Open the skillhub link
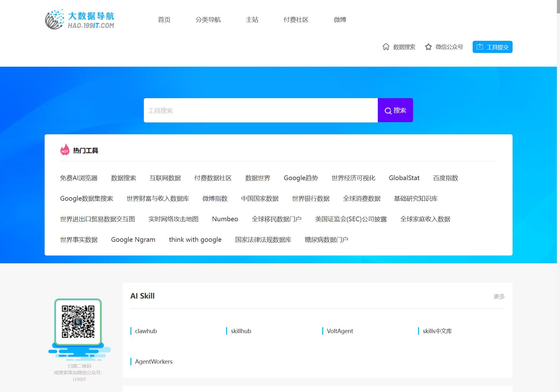560x392 pixels. pyautogui.click(x=241, y=331)
